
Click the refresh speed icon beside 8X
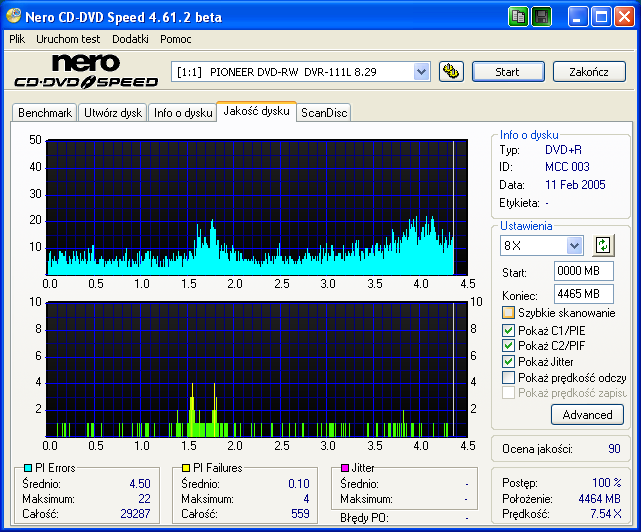(x=603, y=246)
